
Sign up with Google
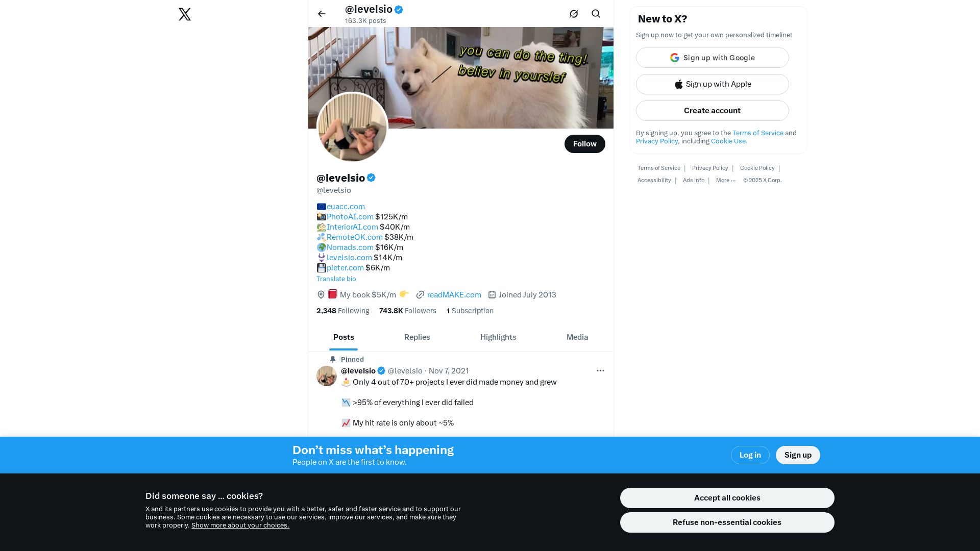pos(712,58)
